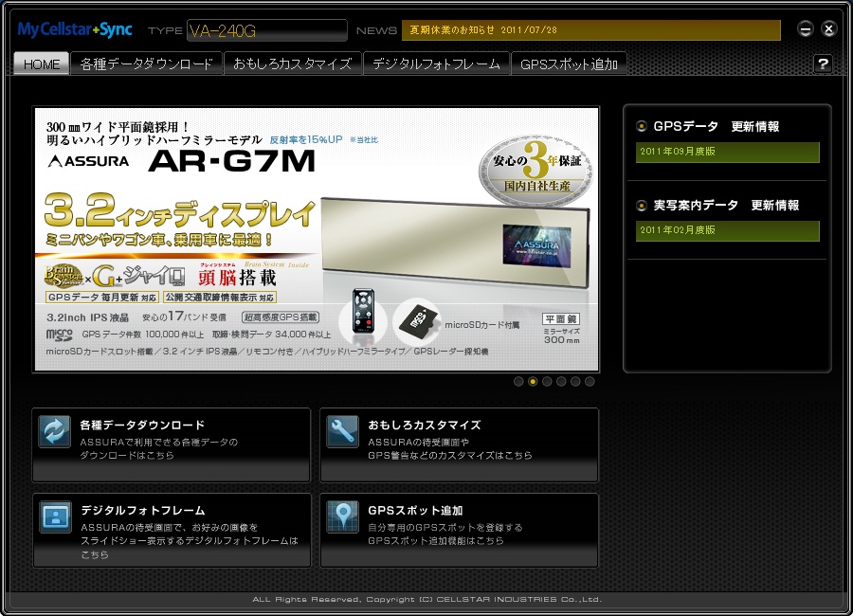853x616 pixels.
Task: Click the wrench customize icon
Action: (343, 431)
